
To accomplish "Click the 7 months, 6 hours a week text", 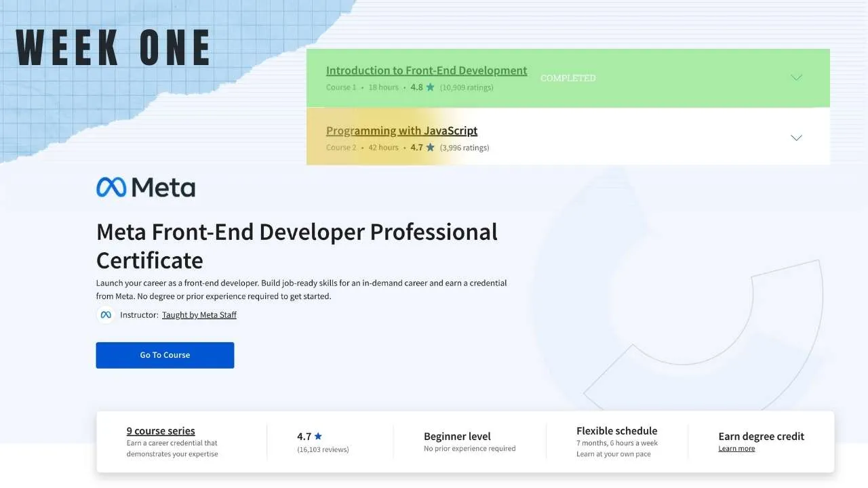I will [617, 443].
